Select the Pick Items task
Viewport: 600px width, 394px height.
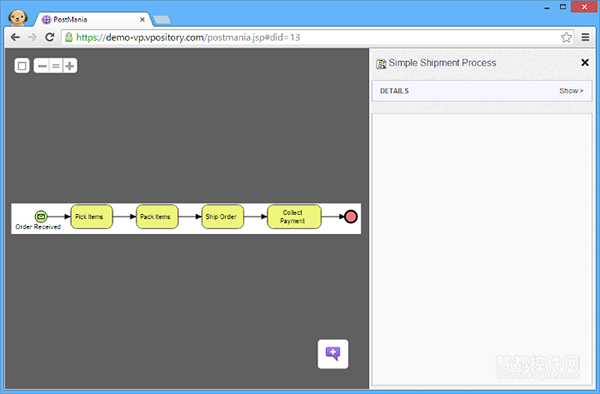(x=92, y=217)
